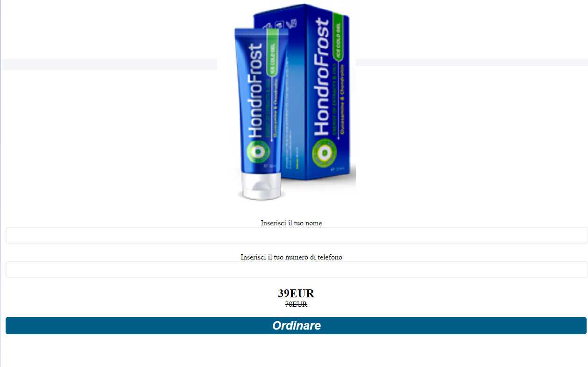Click the grey bar left of product image
Screen dimensions: 588x367
pos(109,65)
